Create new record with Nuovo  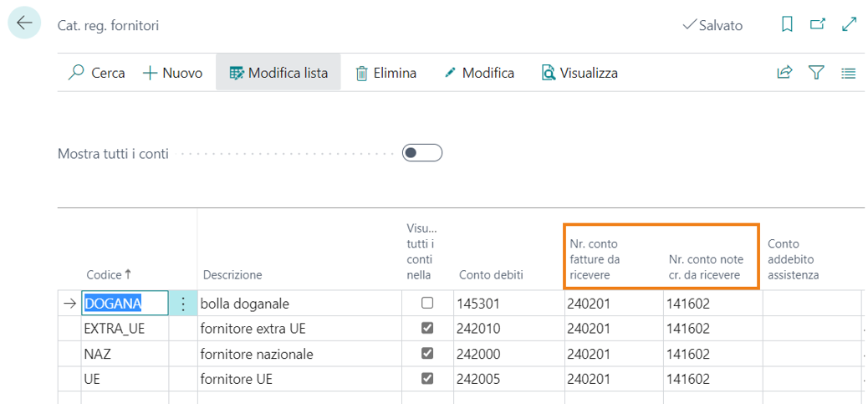click(x=173, y=73)
